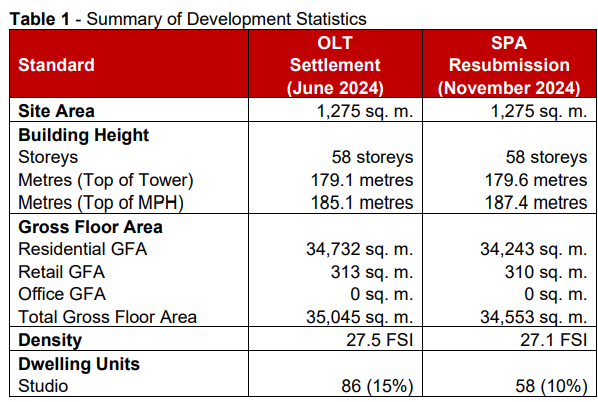Select the Residential GFA label
This screenshot has height=402, width=598.
pos(82,249)
